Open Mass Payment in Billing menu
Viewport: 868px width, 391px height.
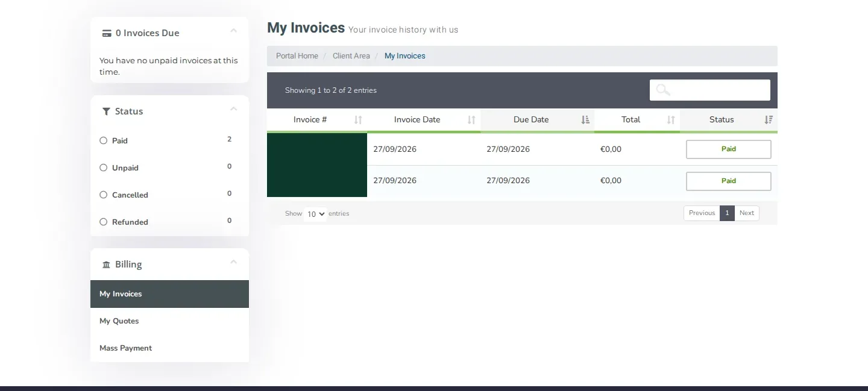pyautogui.click(x=169, y=348)
